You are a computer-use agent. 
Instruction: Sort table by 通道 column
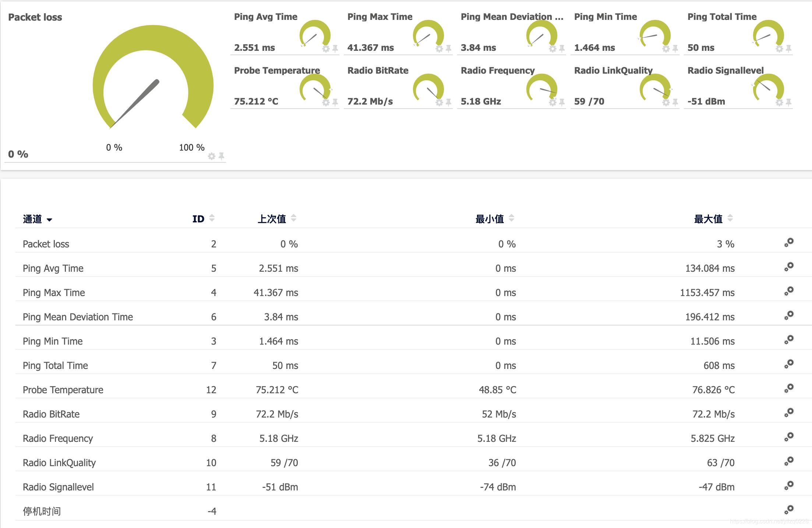38,219
